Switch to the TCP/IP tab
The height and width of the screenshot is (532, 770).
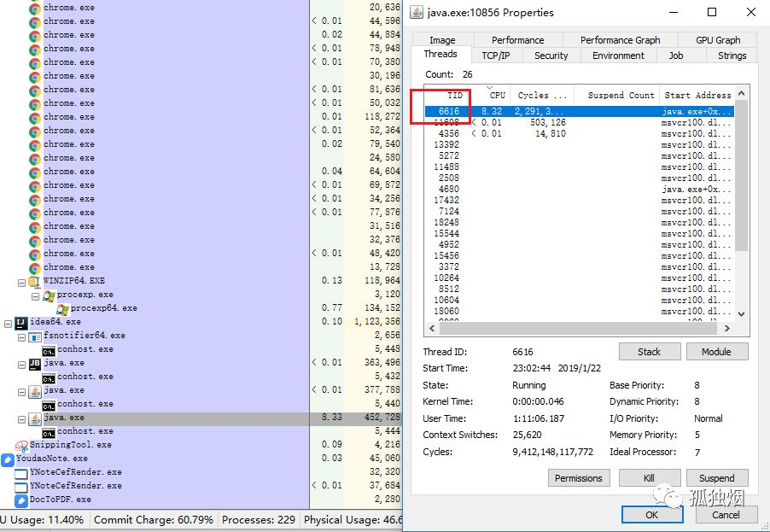tap(495, 56)
